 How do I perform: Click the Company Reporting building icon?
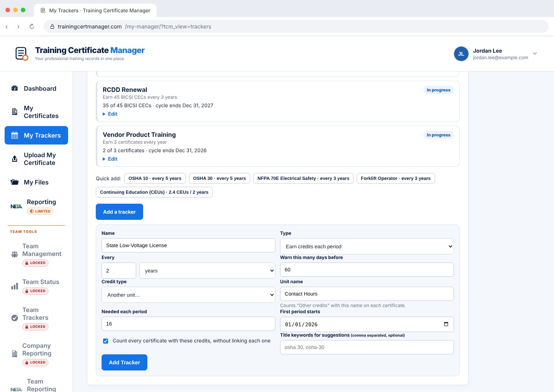click(x=15, y=354)
